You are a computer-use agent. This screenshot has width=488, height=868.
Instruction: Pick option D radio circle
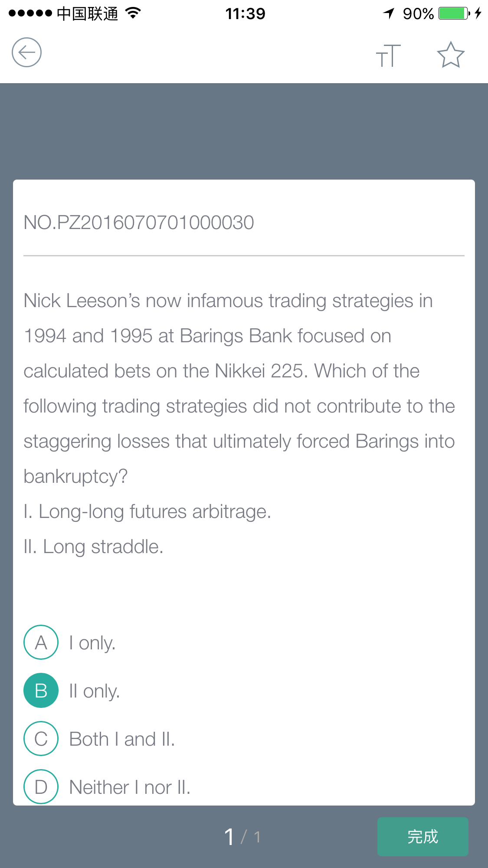[41, 786]
